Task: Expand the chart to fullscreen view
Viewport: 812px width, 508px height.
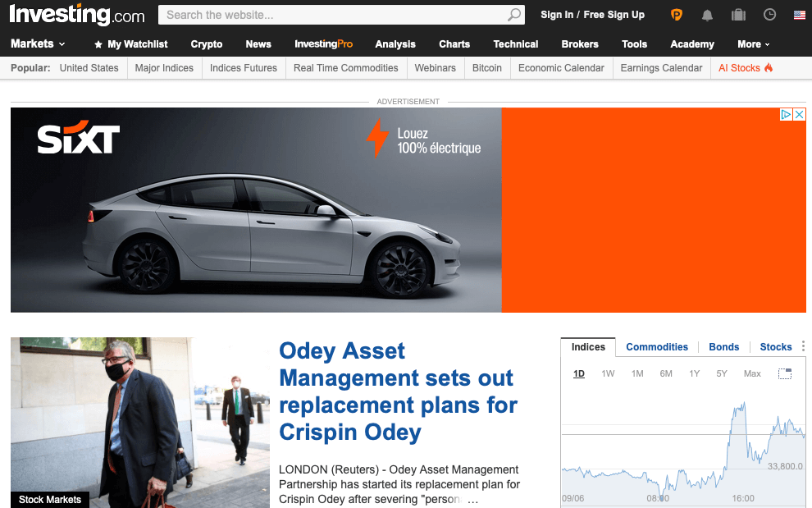Action: pos(785,373)
